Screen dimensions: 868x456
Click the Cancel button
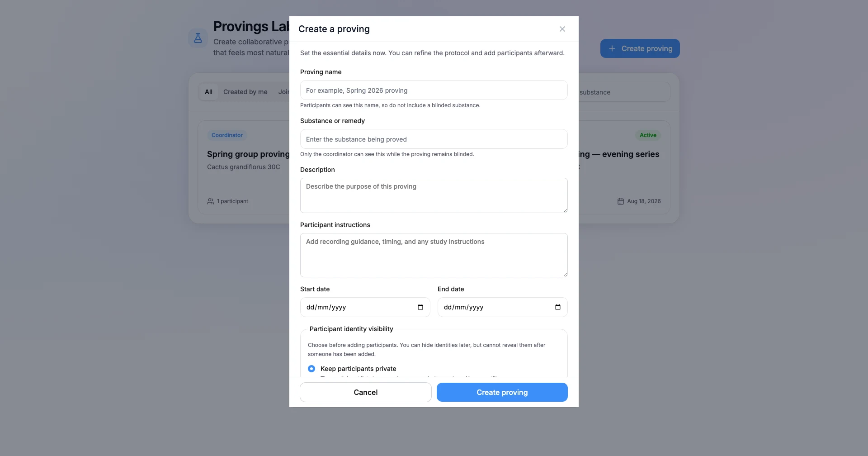click(x=366, y=392)
